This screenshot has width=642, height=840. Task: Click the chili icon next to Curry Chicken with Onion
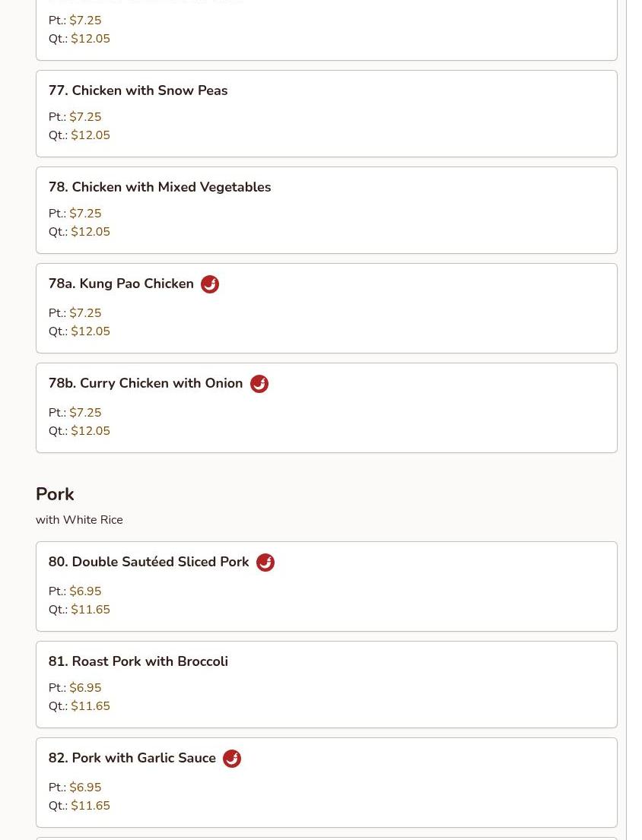coord(259,384)
